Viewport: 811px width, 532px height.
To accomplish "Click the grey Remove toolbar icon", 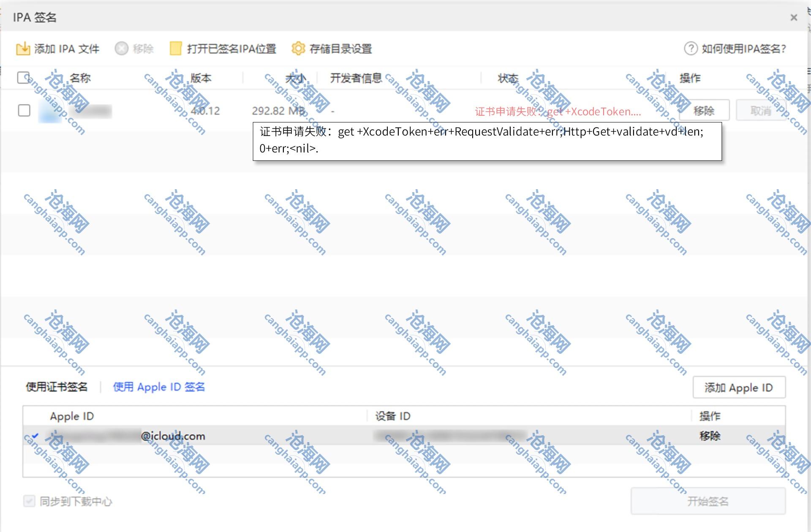I will [x=121, y=49].
